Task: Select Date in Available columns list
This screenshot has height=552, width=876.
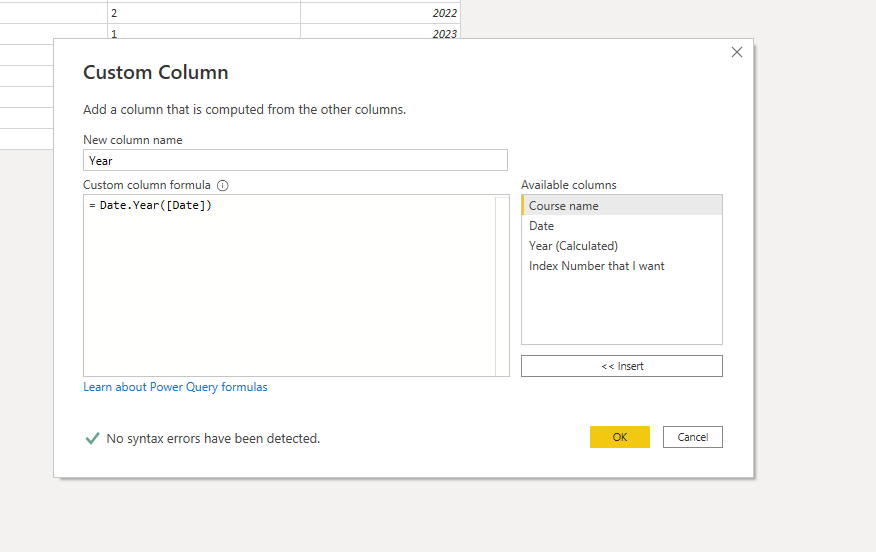Action: [621, 226]
